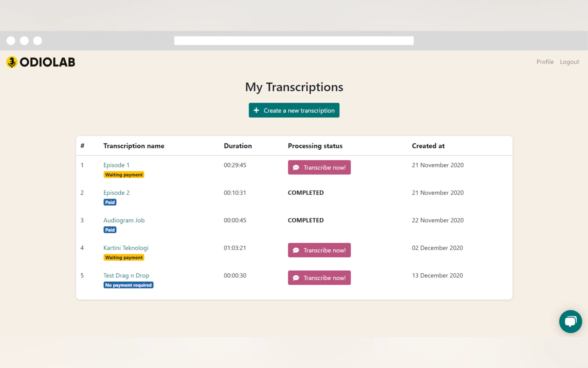Open the Audiogram Job transcription
Viewport: 588px width, 368px height.
click(124, 220)
